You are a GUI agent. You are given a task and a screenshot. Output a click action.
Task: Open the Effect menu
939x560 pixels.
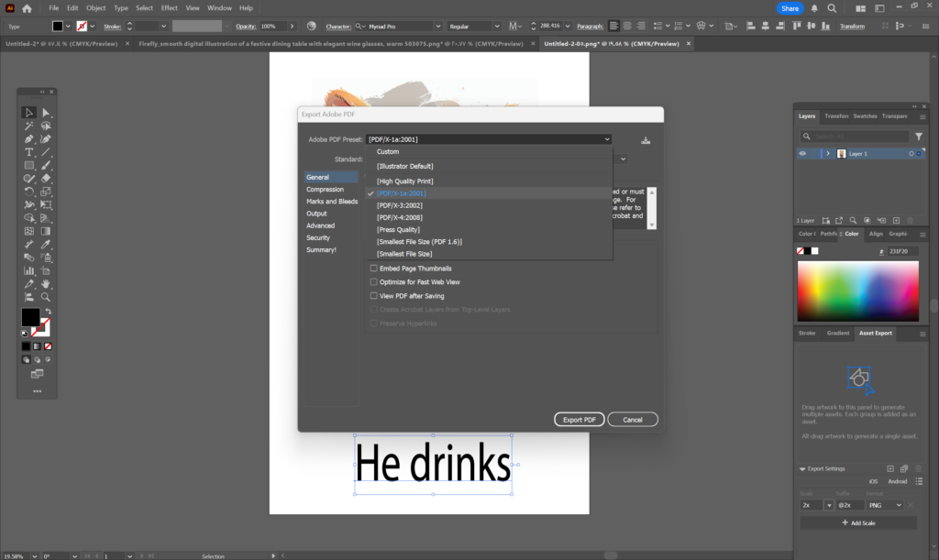click(x=170, y=8)
